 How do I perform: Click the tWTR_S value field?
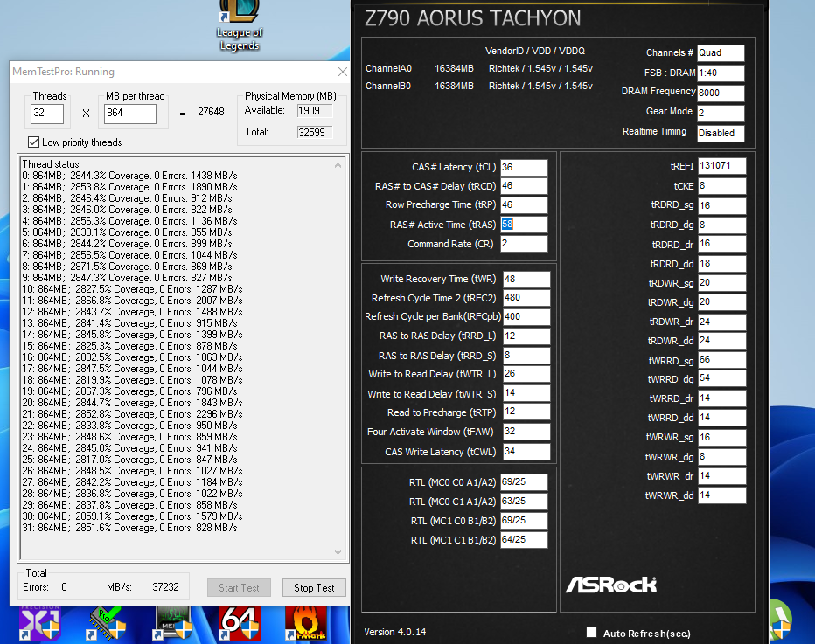526,393
